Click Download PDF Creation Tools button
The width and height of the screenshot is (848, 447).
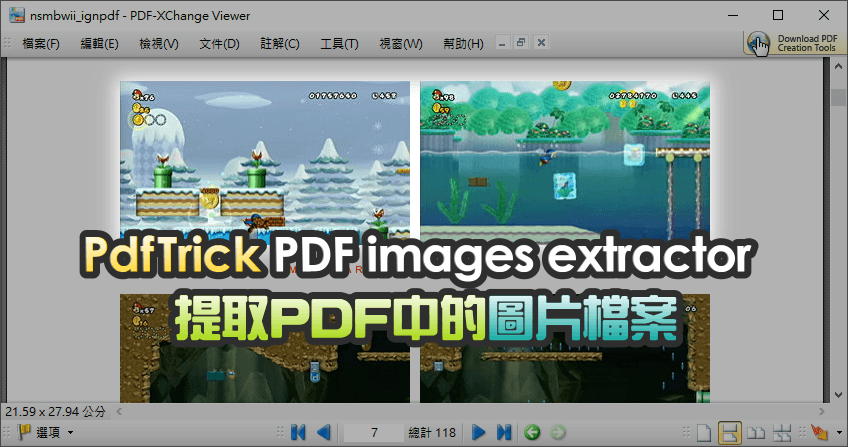(x=794, y=43)
